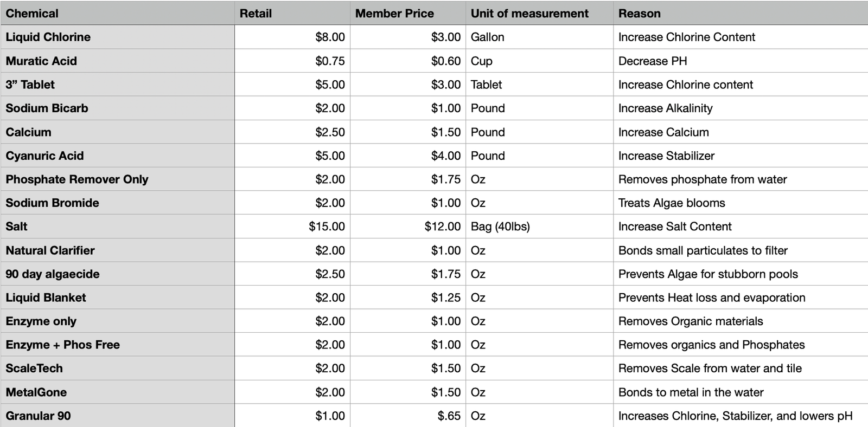Click the Member Price header cell
The image size is (868, 427).
394,14
